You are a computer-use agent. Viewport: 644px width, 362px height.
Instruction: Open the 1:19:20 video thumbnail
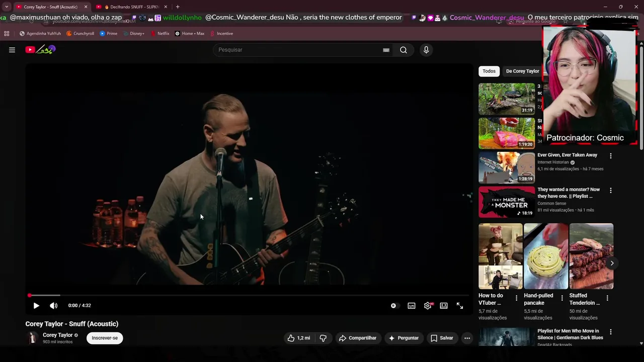(507, 133)
